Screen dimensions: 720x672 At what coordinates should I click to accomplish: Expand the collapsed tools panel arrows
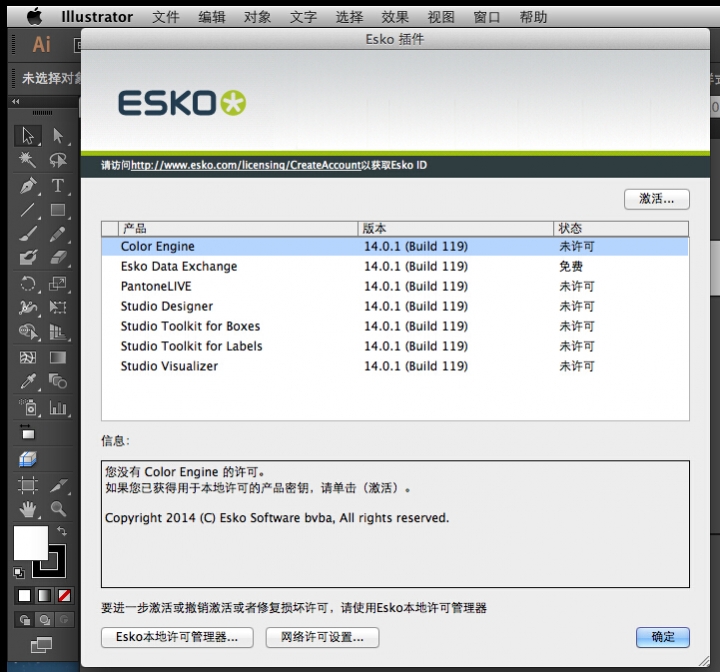16,102
